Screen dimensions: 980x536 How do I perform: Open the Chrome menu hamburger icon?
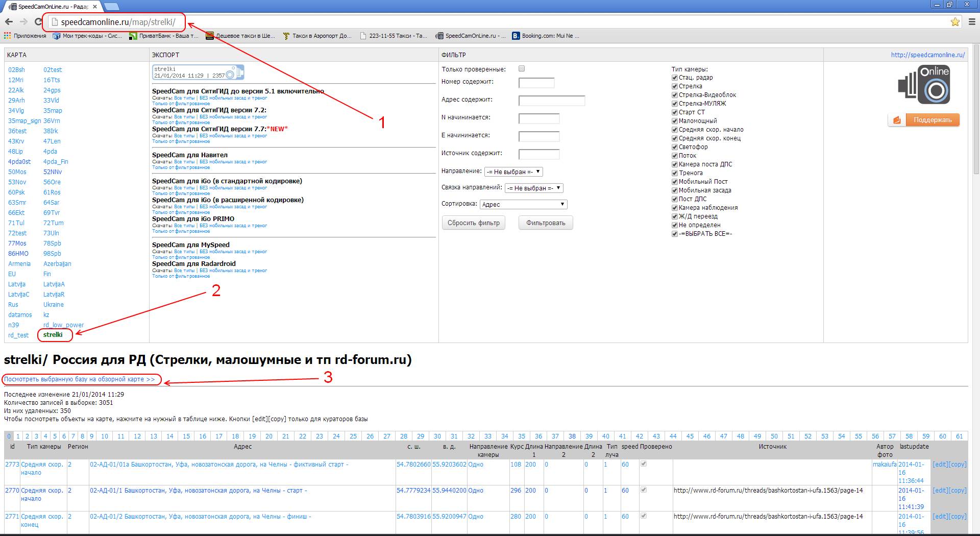pos(972,21)
